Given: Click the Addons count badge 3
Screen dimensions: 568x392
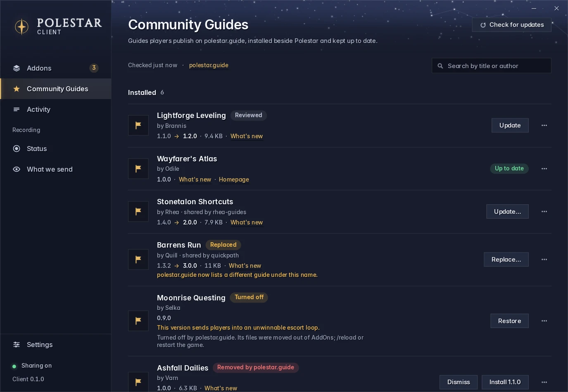Looking at the screenshot, I should tap(94, 68).
